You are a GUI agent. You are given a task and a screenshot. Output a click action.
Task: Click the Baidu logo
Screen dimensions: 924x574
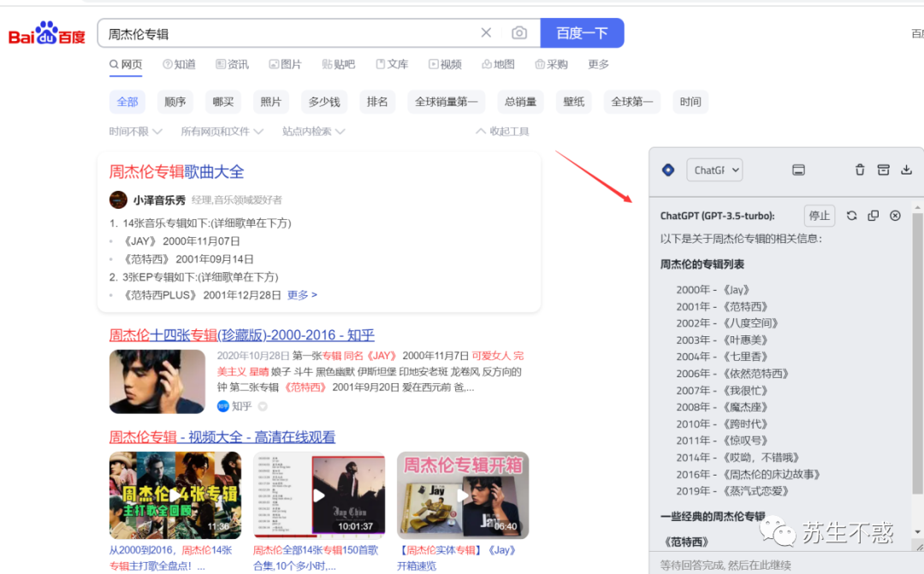point(46,33)
